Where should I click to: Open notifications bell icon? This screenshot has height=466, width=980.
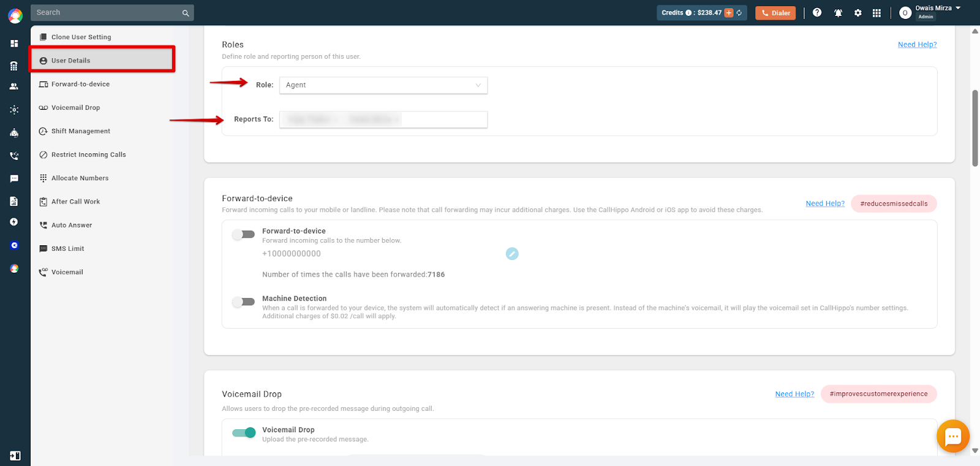838,13
